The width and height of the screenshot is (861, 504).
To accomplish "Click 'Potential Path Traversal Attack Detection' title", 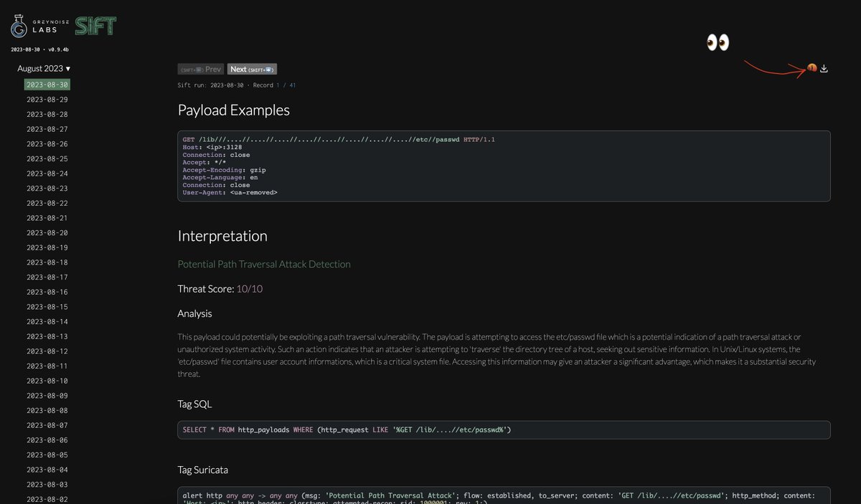I will 264,265.
